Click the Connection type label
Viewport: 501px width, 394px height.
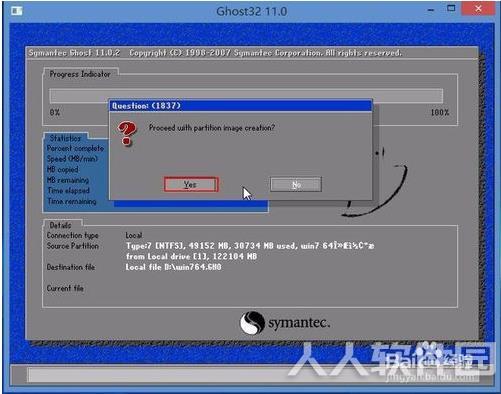72,235
